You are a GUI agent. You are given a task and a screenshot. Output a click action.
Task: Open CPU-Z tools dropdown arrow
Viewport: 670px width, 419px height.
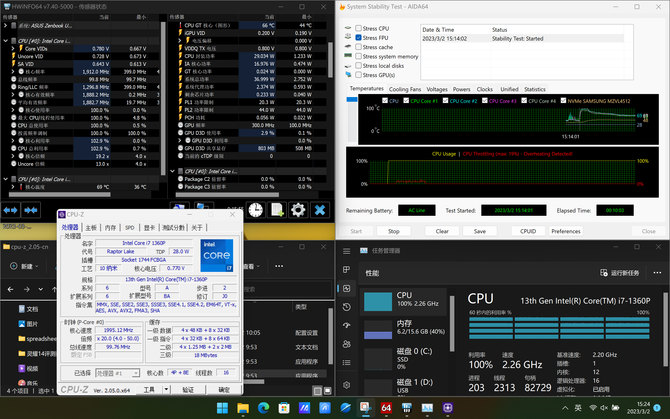pyautogui.click(x=166, y=389)
